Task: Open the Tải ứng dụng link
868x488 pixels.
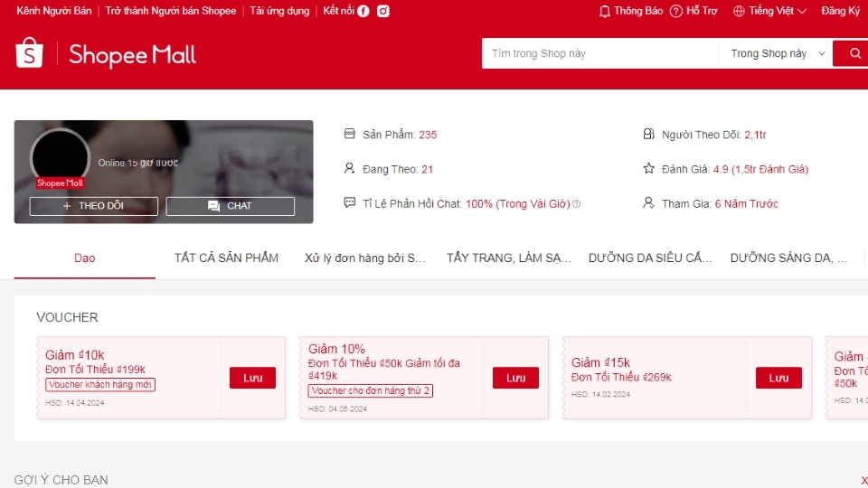Action: coord(279,11)
